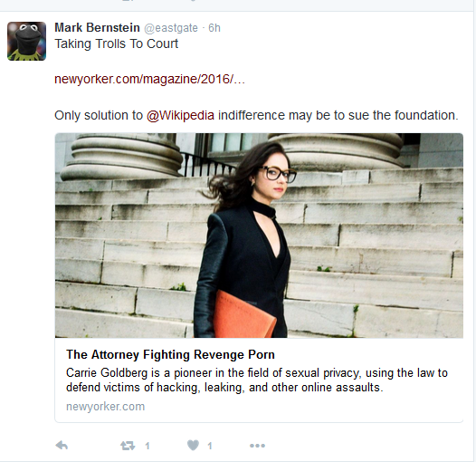This screenshot has height=462, width=476.
Task: Click empty space right of the more icon
Action: point(365,446)
